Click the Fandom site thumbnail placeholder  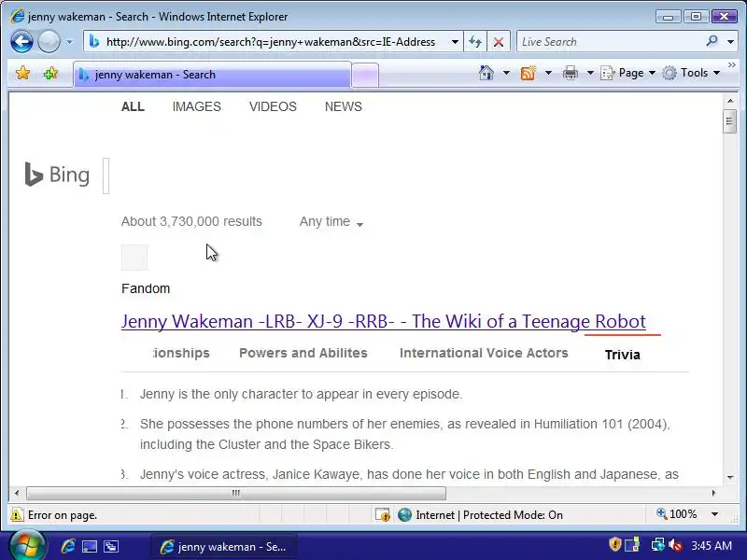(134, 258)
